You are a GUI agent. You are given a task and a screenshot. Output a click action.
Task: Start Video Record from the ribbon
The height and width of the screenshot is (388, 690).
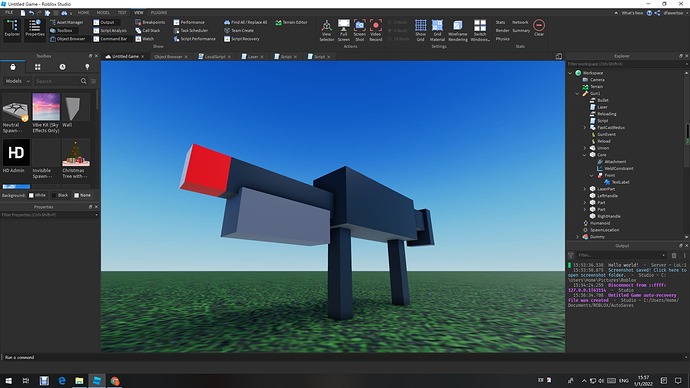[x=376, y=30]
